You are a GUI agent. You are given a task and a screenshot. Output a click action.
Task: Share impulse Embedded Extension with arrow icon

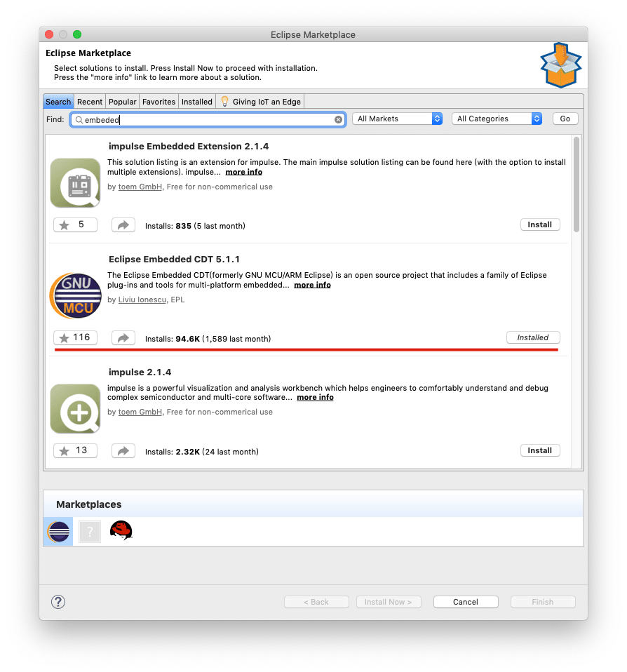[x=123, y=225]
